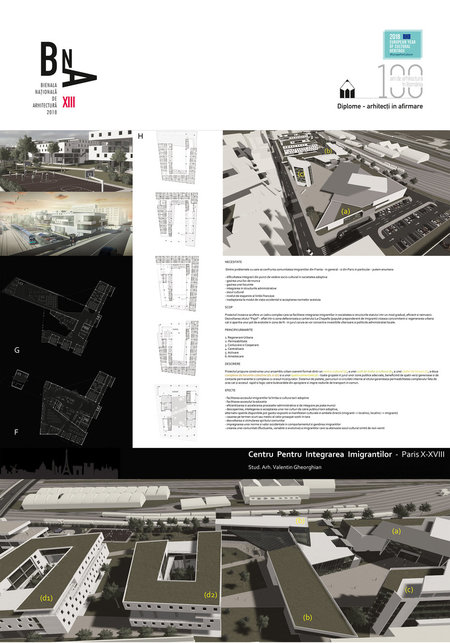Click the yellow (b) label in upper aerial render

pyautogui.click(x=328, y=150)
